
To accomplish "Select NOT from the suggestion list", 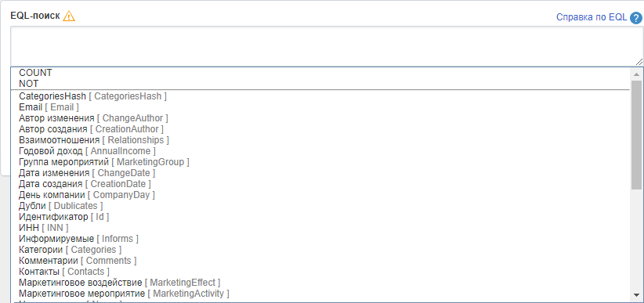I will [320, 84].
